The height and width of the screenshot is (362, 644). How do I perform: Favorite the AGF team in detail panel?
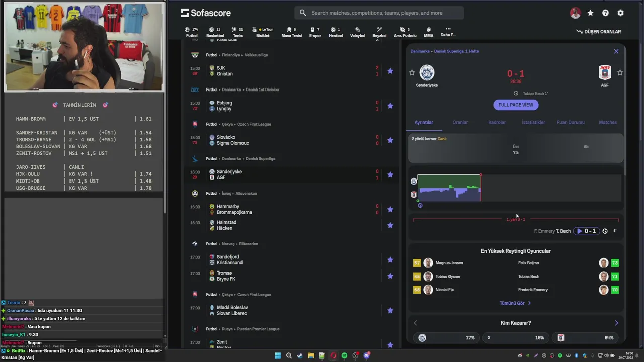pyautogui.click(x=620, y=73)
